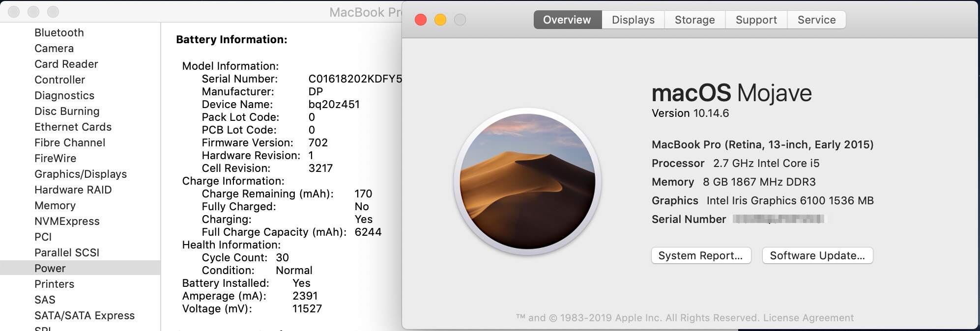Image resolution: width=980 pixels, height=331 pixels.
Task: Select FireWire in the sidebar
Action: tap(55, 158)
